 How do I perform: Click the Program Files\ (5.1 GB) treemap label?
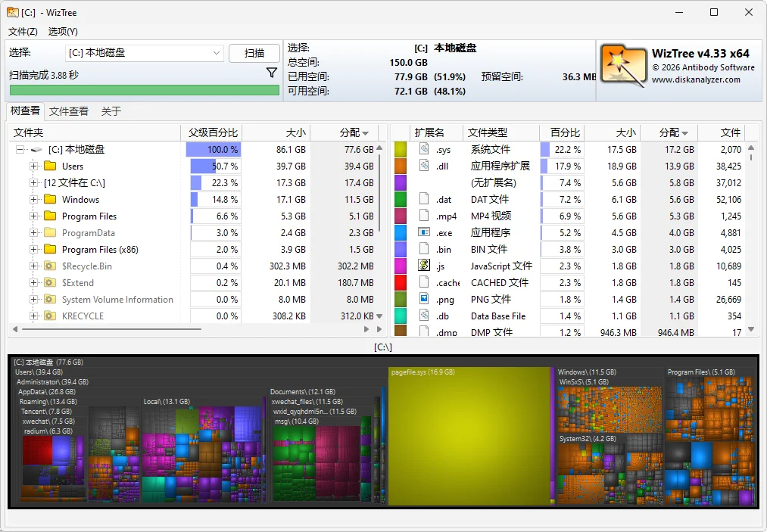(x=701, y=372)
